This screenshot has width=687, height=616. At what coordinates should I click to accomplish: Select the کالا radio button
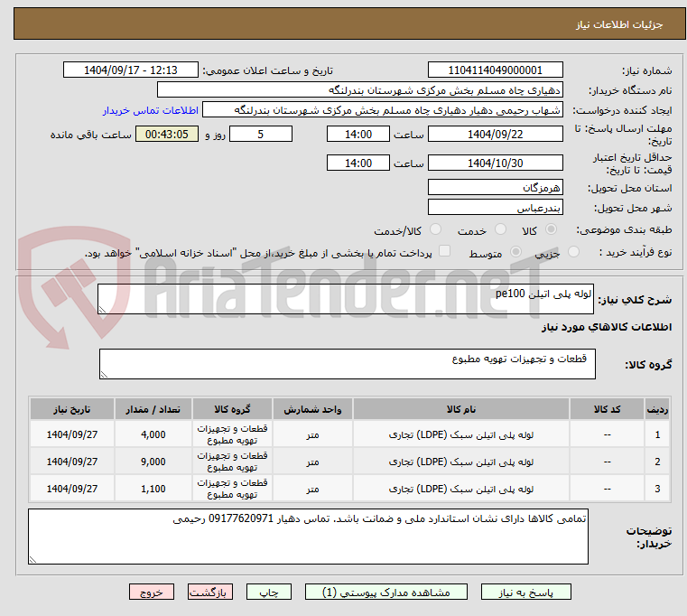pyautogui.click(x=552, y=229)
